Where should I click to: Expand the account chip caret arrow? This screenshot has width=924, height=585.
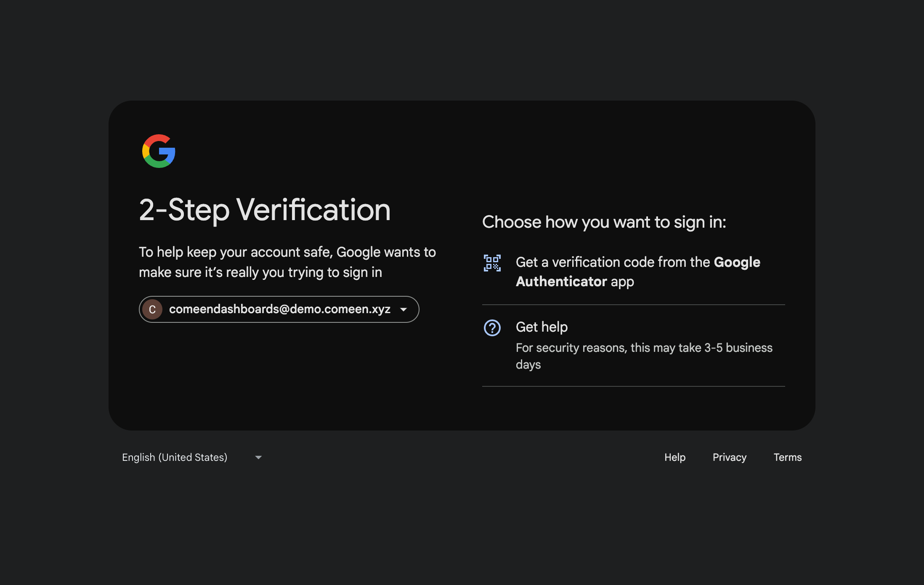404,309
